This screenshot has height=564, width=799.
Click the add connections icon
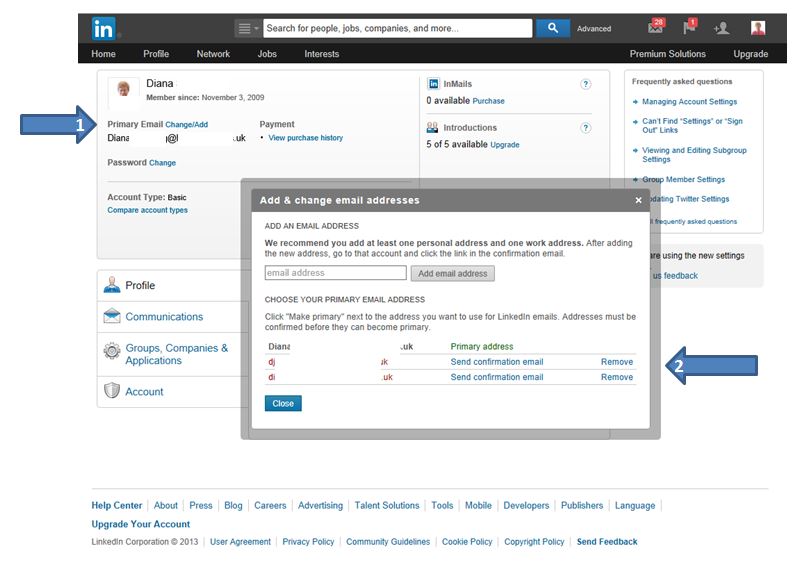pos(722,28)
